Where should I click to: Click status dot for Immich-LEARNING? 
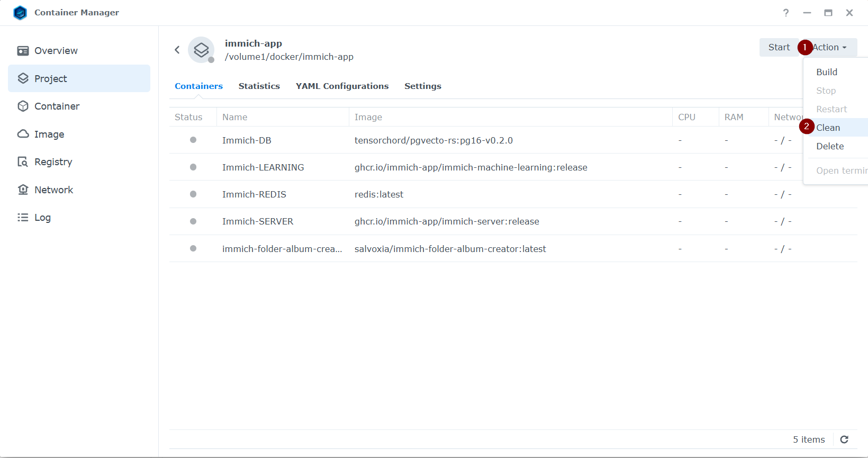click(x=193, y=167)
